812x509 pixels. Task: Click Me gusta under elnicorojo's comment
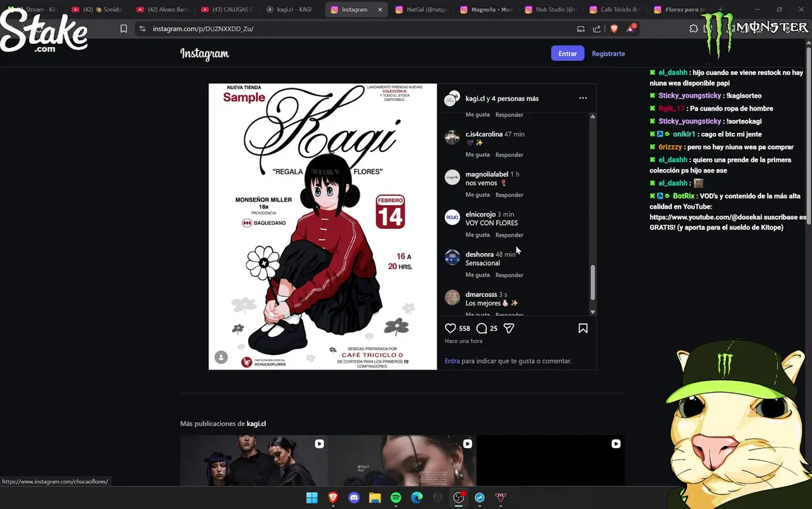point(478,235)
